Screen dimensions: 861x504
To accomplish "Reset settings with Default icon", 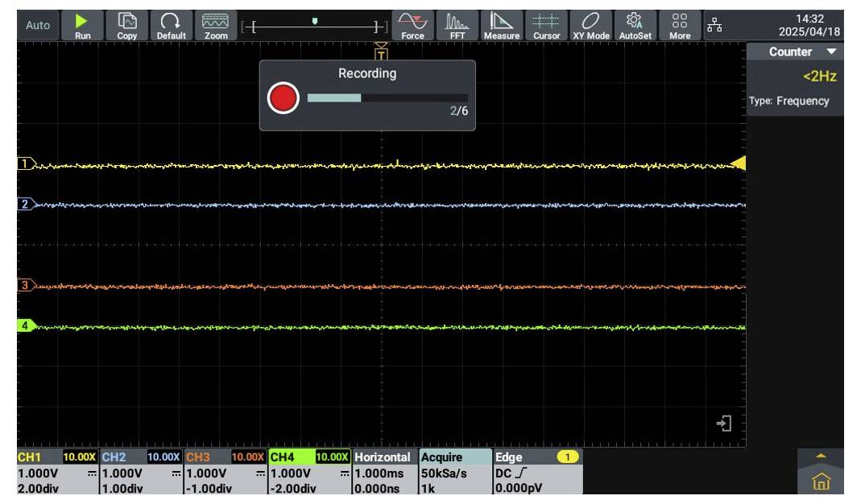I will tap(171, 25).
